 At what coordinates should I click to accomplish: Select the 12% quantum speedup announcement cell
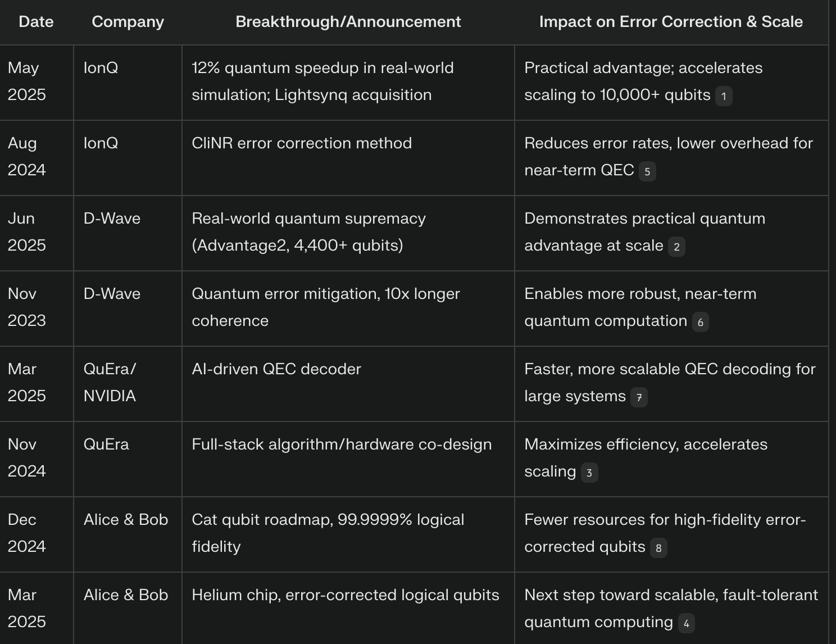(322, 81)
